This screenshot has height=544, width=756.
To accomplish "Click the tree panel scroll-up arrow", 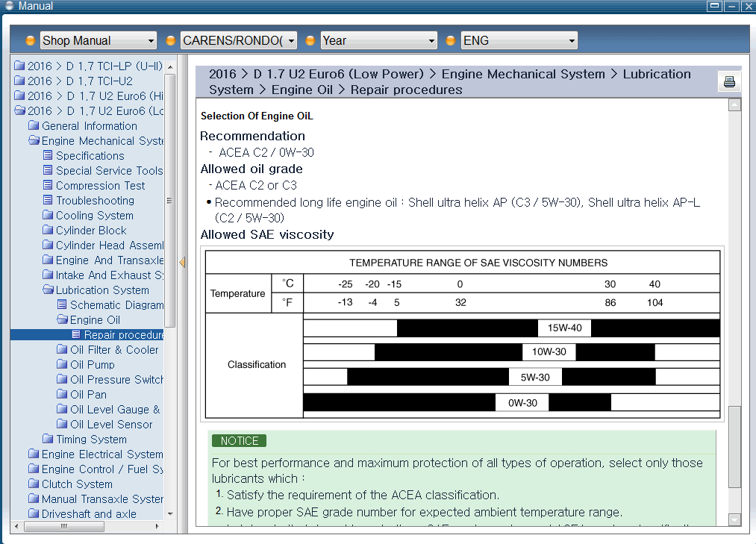I will 170,67.
